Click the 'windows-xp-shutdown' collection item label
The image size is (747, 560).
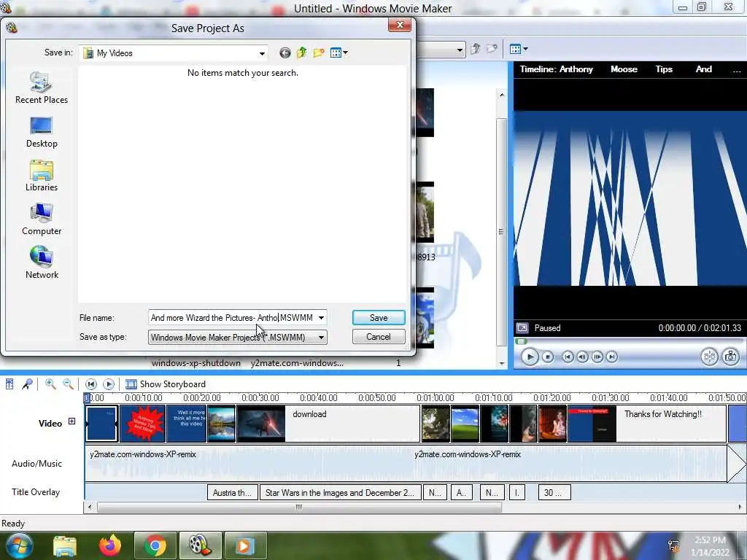point(196,363)
